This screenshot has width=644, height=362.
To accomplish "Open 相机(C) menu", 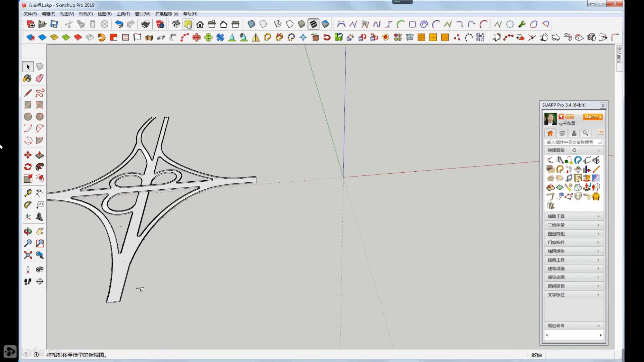I will pos(86,14).
